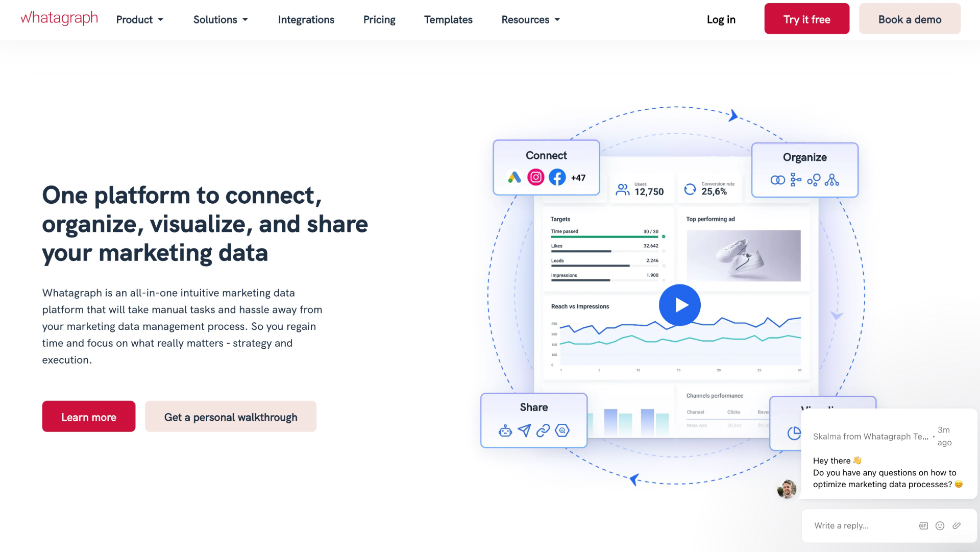This screenshot has height=552, width=980.
Task: Click the Facebook icon in Connect panel
Action: click(x=557, y=177)
